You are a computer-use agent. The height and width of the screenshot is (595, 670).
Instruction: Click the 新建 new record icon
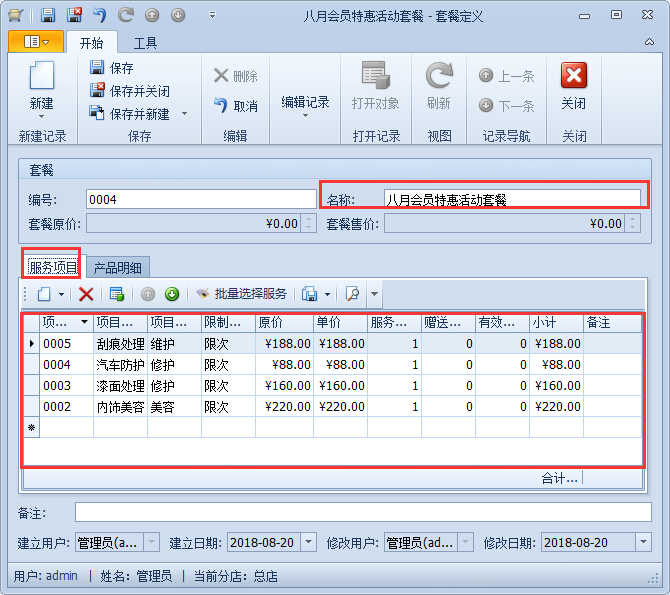(x=41, y=77)
